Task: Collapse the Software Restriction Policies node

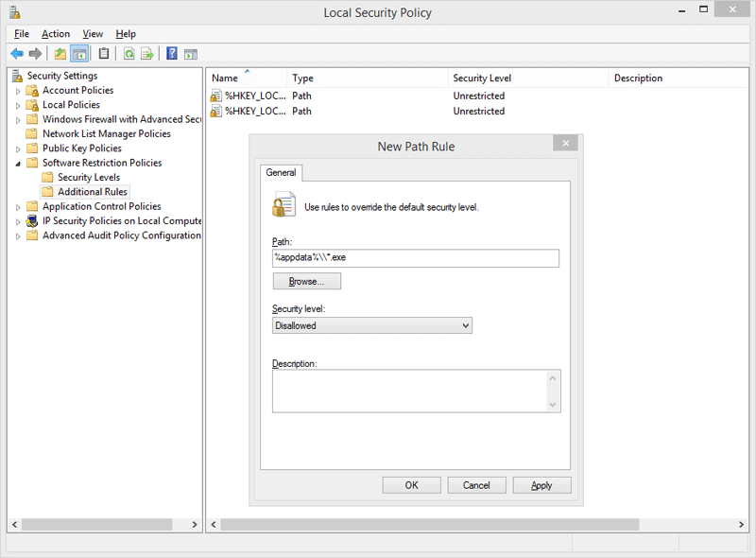Action: tap(18, 163)
